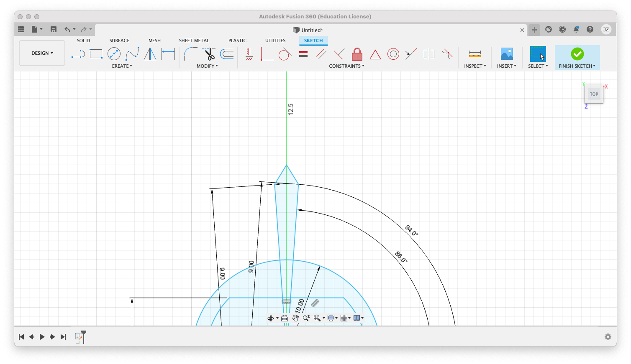The image size is (631, 364).
Task: Expand the Finish Sketch menu
Action: click(x=577, y=66)
